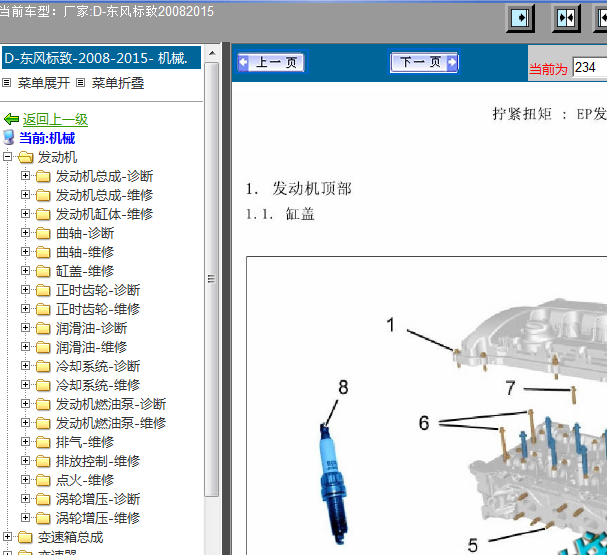Click the 当前:机械 label
Image resolution: width=607 pixels, height=555 pixels.
(x=47, y=138)
